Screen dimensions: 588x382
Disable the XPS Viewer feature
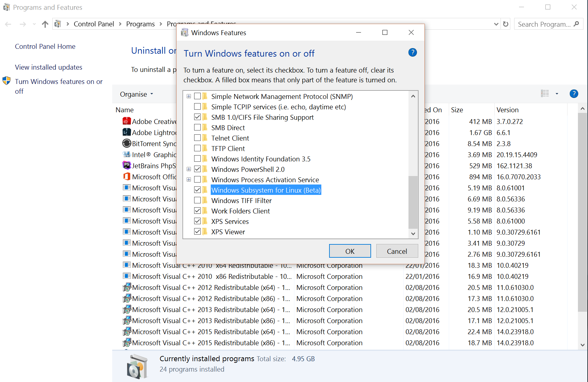tap(198, 231)
